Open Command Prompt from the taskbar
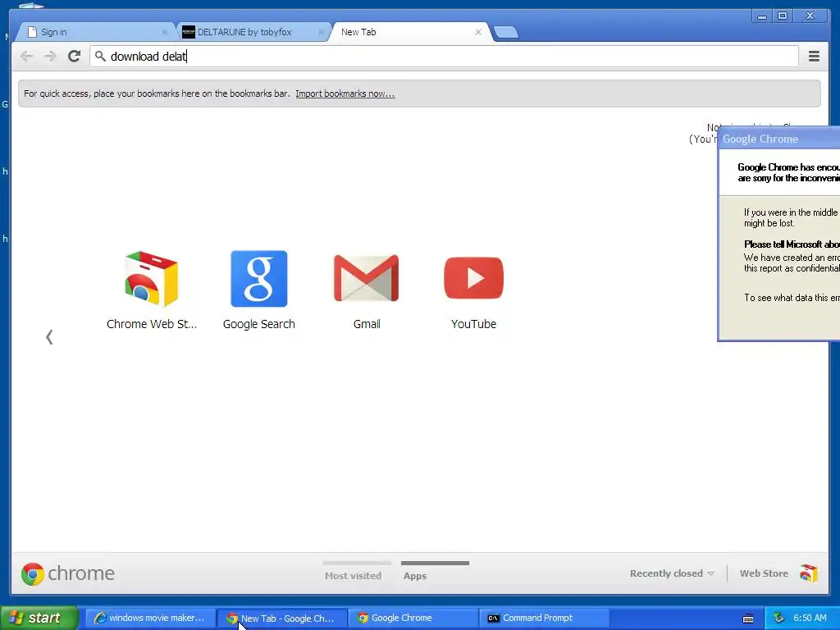 pyautogui.click(x=545, y=618)
